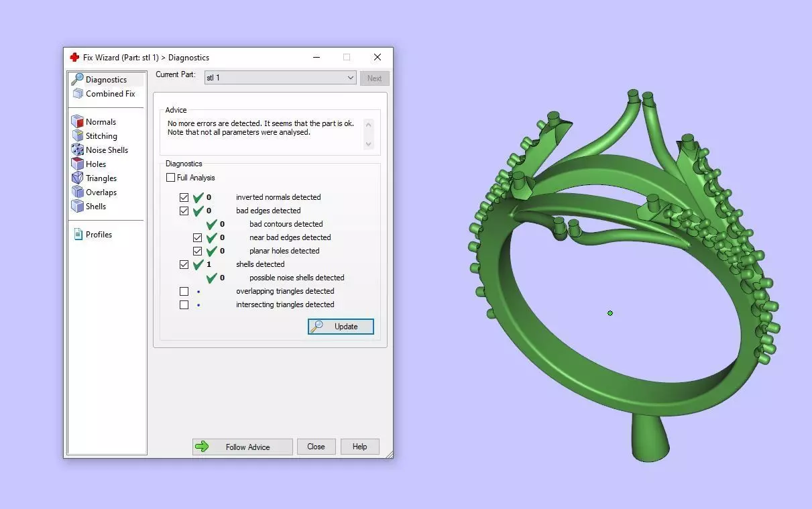Close the Fix Wizard window with X
This screenshot has height=509, width=812.
(x=378, y=58)
